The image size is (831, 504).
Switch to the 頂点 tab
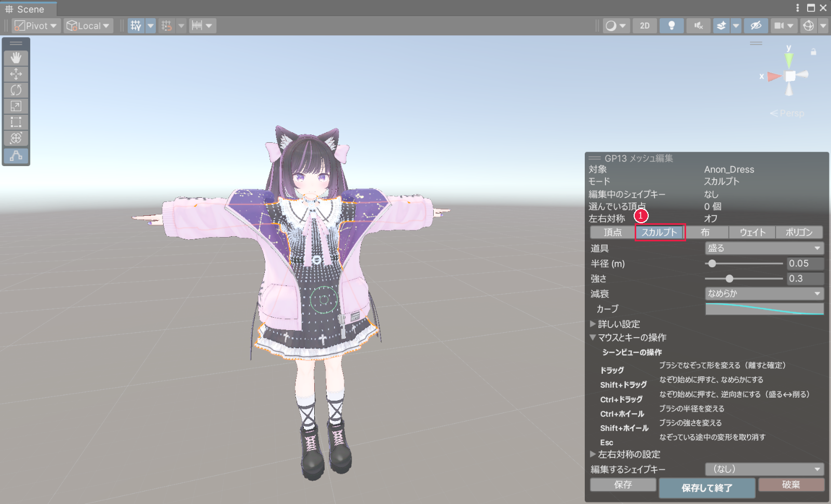[612, 233]
